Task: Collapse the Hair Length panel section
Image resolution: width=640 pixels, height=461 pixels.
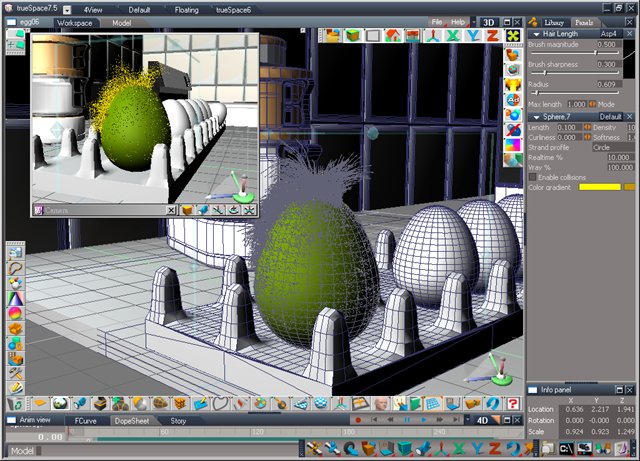Action: pyautogui.click(x=536, y=34)
